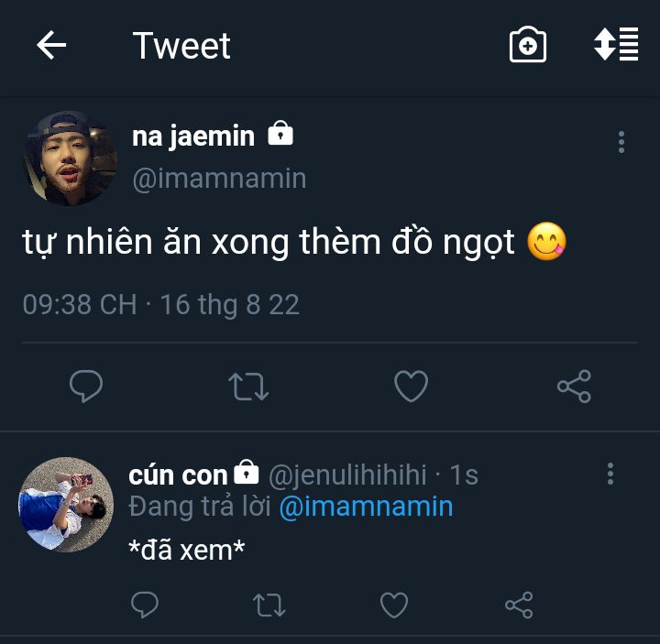The image size is (660, 644).
Task: Share cún con's reply
Action: [519, 605]
